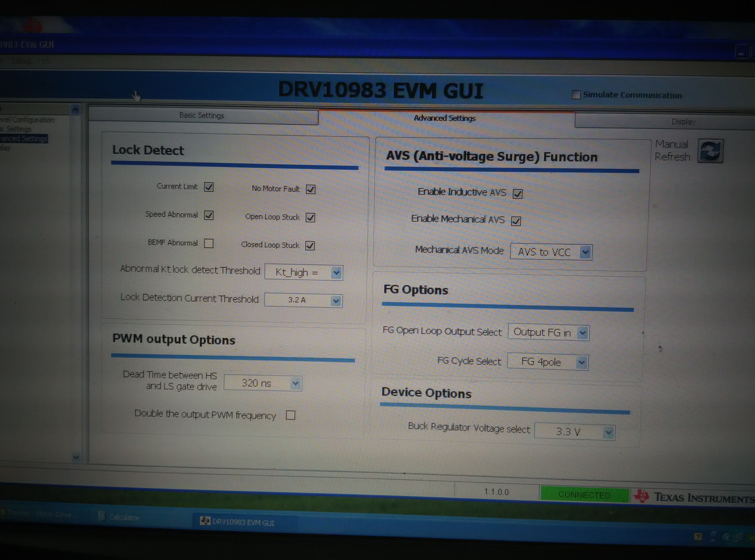The height and width of the screenshot is (560, 755).
Task: Click the green CONNECTED status indicator
Action: click(x=584, y=495)
